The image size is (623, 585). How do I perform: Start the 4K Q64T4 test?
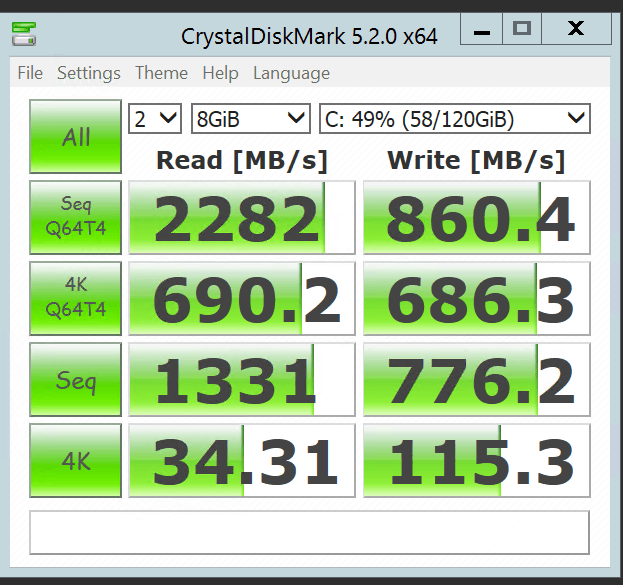point(75,298)
